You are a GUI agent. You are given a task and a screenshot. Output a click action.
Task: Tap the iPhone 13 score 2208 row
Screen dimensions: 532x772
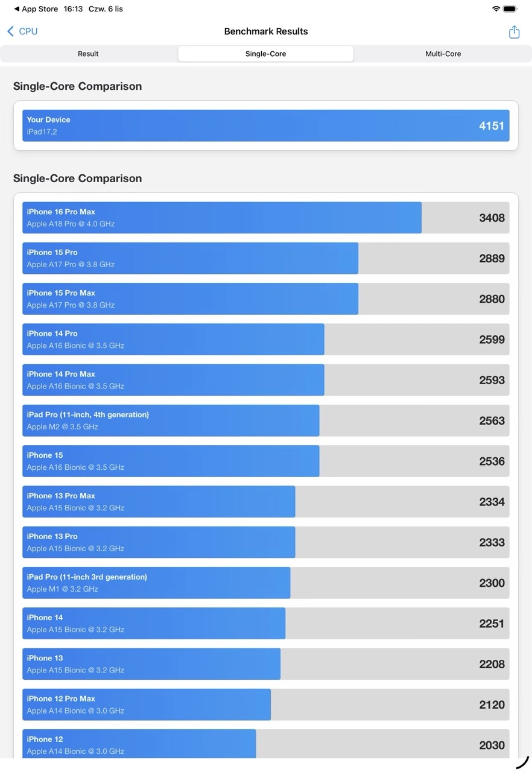[265, 663]
